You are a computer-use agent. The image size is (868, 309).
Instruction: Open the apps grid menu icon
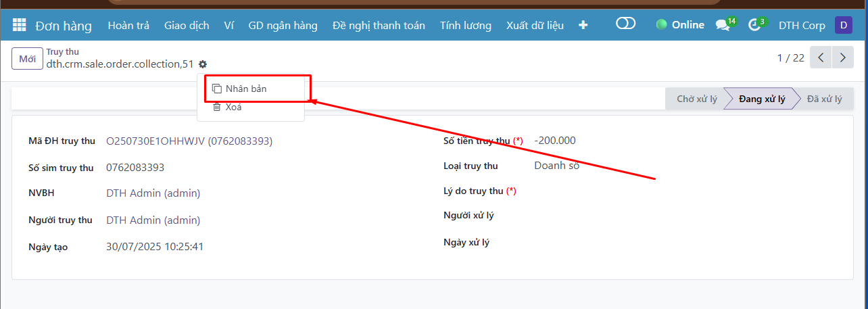pyautogui.click(x=20, y=25)
